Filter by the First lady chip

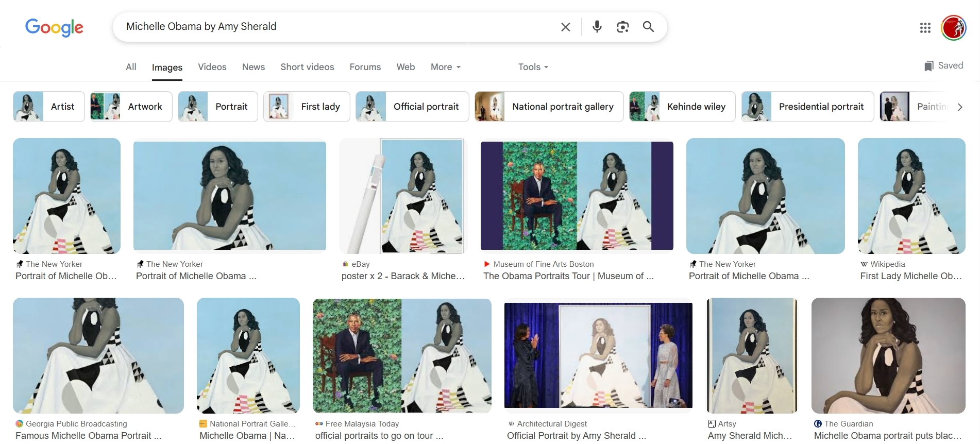pyautogui.click(x=307, y=107)
